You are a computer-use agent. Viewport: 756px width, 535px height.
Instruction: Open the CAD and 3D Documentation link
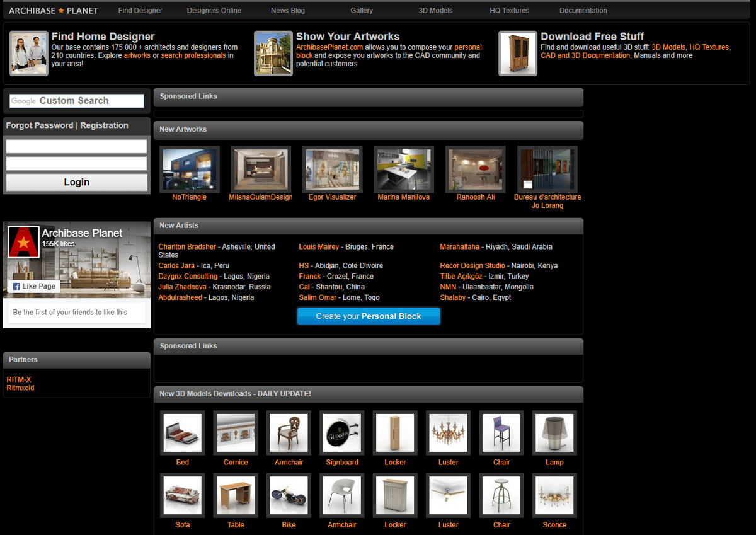(x=585, y=55)
